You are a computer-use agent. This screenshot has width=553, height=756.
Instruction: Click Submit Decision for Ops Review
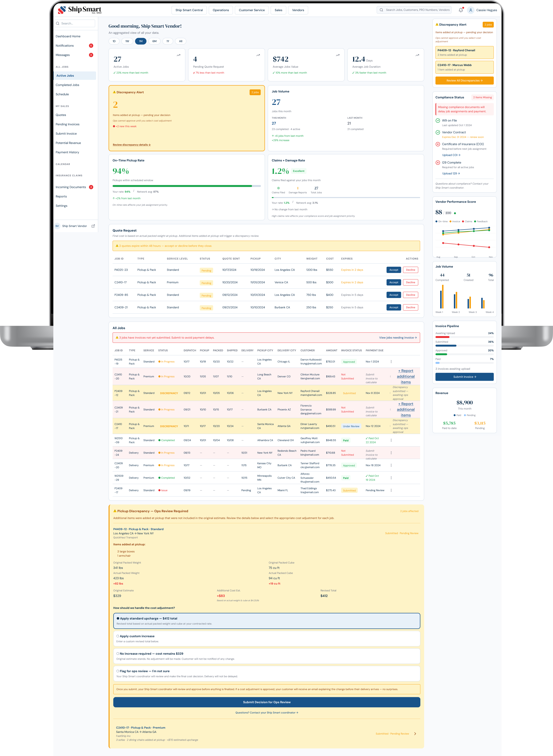click(x=266, y=702)
